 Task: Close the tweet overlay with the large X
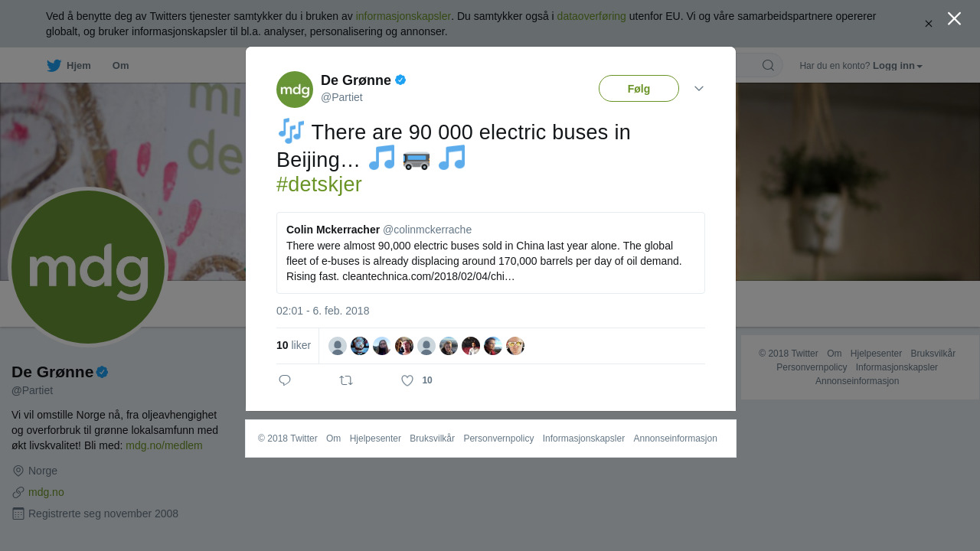(x=954, y=18)
